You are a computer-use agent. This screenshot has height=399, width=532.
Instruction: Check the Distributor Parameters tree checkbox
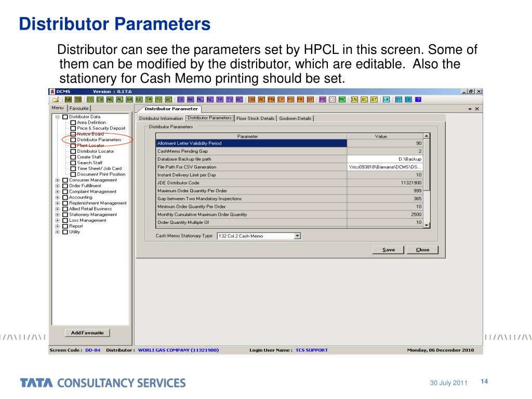[x=73, y=140]
